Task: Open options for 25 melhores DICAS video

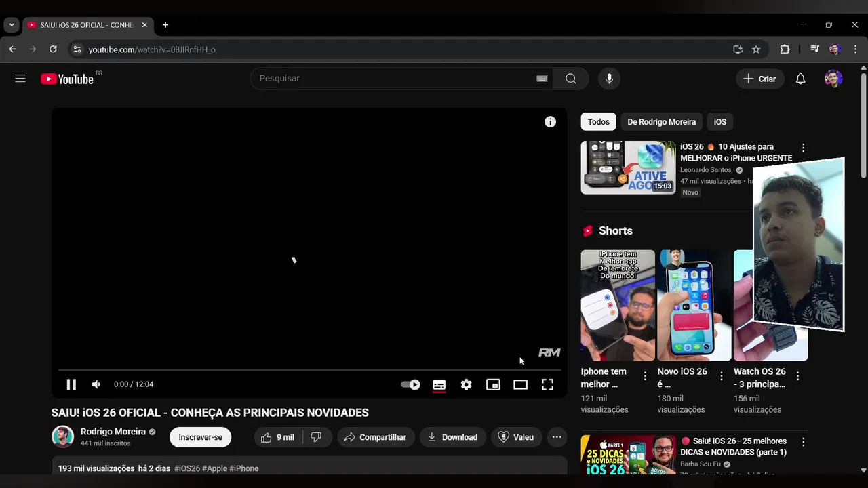Action: pyautogui.click(x=803, y=442)
